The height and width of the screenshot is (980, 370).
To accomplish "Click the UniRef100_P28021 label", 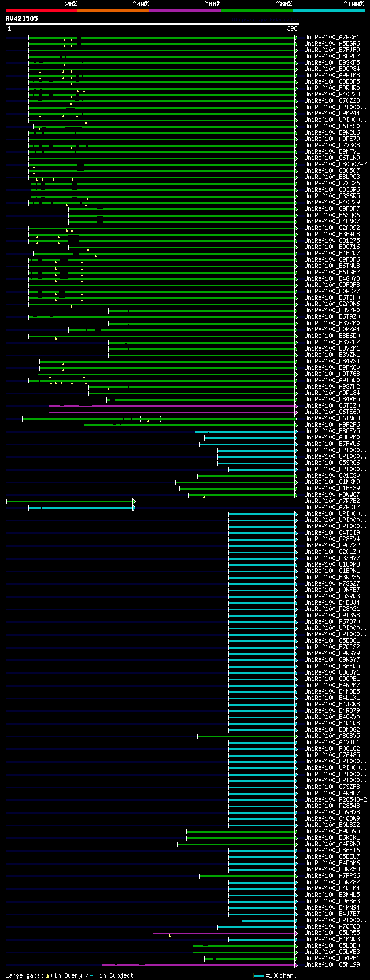I will click(x=332, y=609).
